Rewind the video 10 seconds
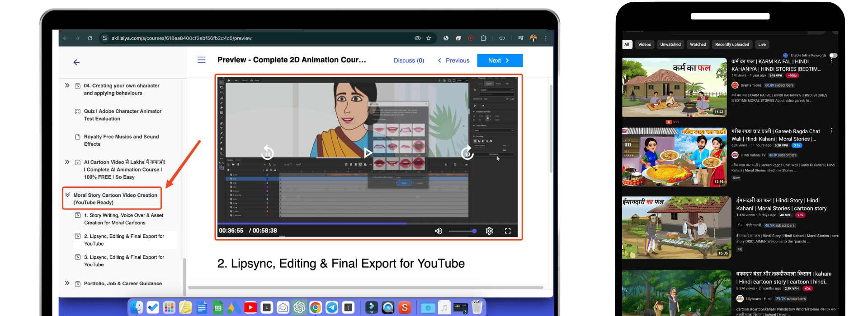The image size is (868, 316). click(x=267, y=153)
